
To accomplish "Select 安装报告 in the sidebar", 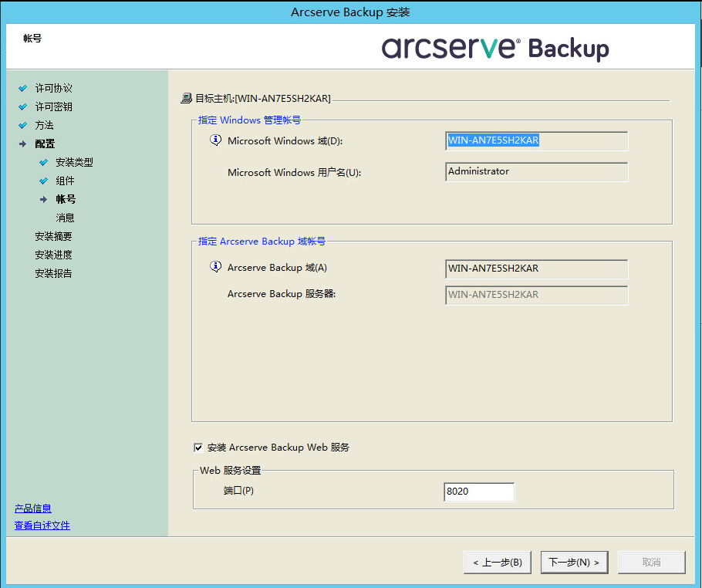I will [x=56, y=273].
